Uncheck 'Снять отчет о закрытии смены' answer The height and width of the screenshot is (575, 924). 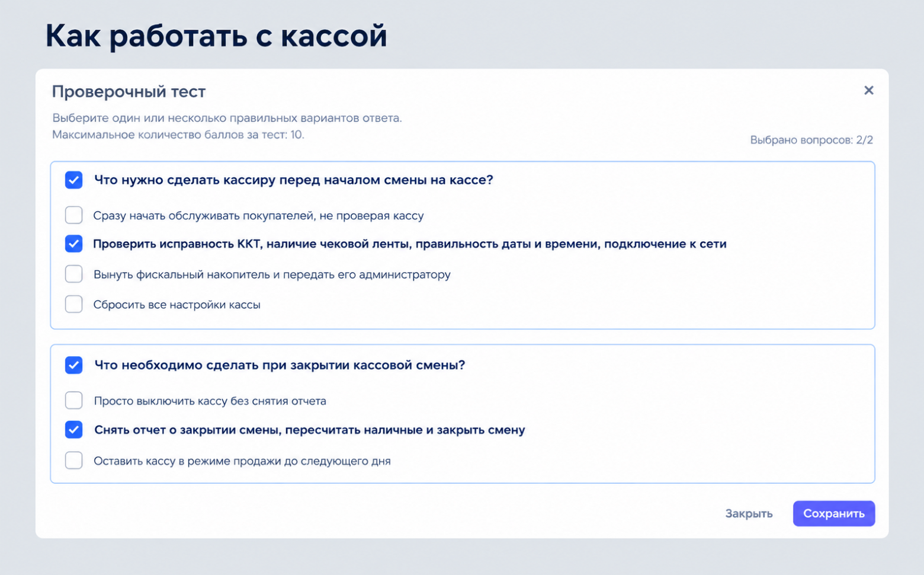point(74,429)
